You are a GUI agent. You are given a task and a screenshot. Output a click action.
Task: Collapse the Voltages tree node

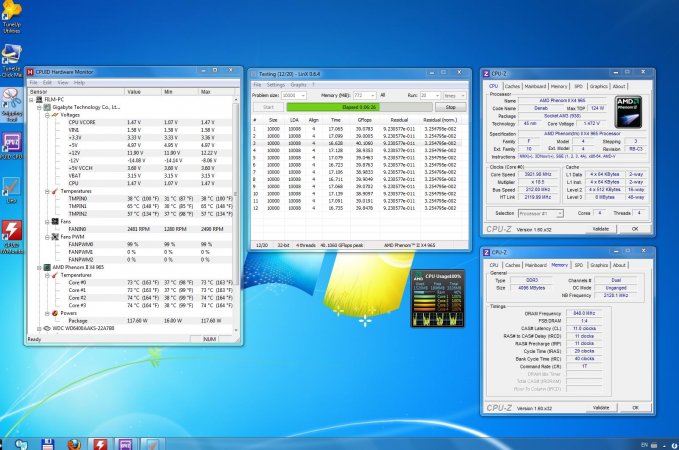click(x=47, y=115)
